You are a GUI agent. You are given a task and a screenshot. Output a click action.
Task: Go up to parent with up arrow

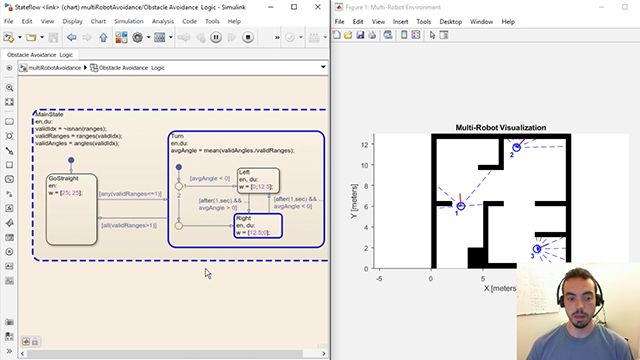[x=103, y=38]
